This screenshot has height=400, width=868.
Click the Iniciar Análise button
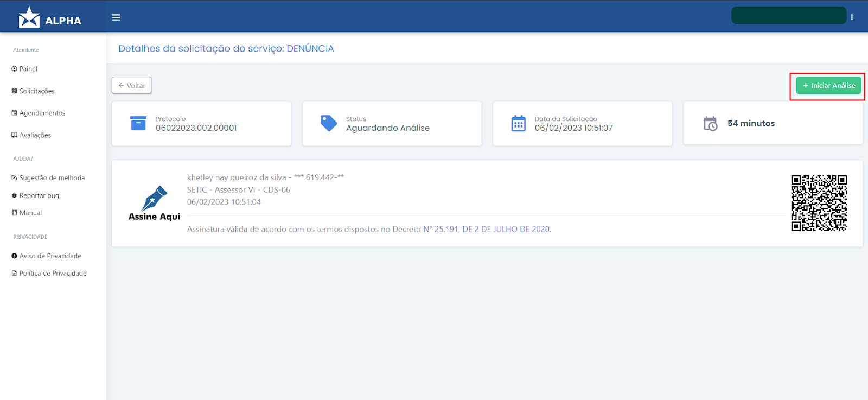click(828, 86)
